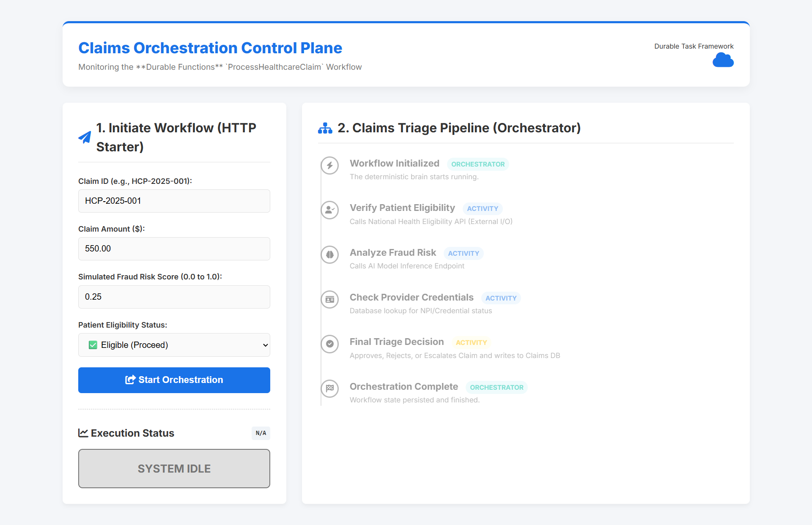This screenshot has height=525, width=812.
Task: Click the sitemap icon beside Claims Triage Pipeline
Action: [325, 128]
